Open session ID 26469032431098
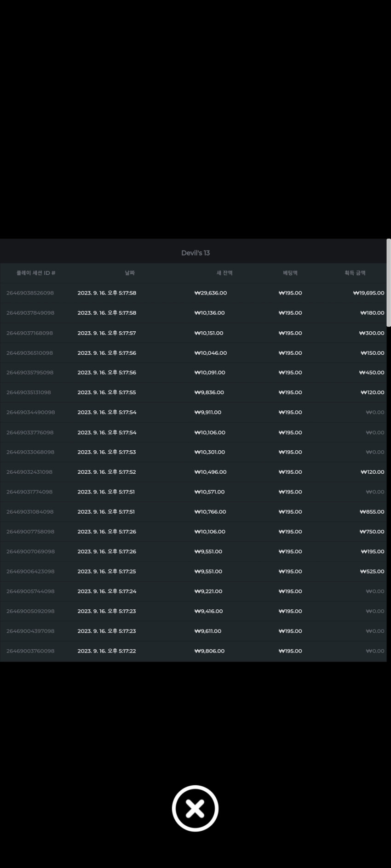 coord(29,472)
